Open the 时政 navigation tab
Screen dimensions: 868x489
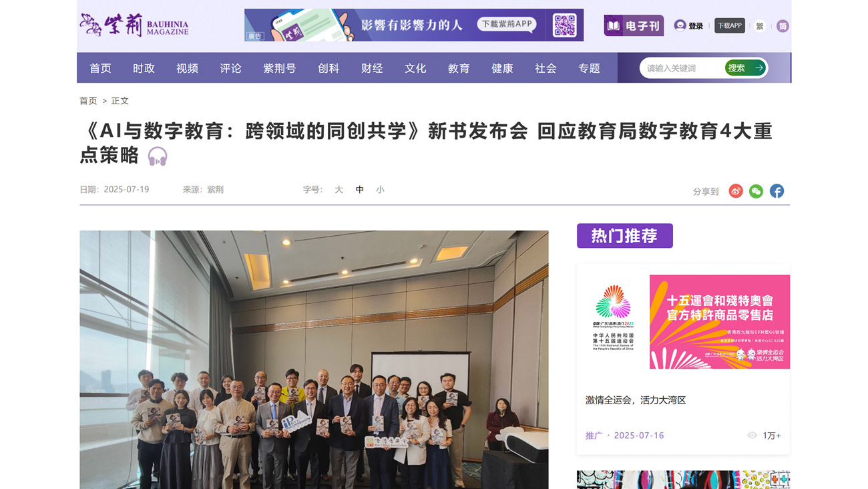(144, 68)
